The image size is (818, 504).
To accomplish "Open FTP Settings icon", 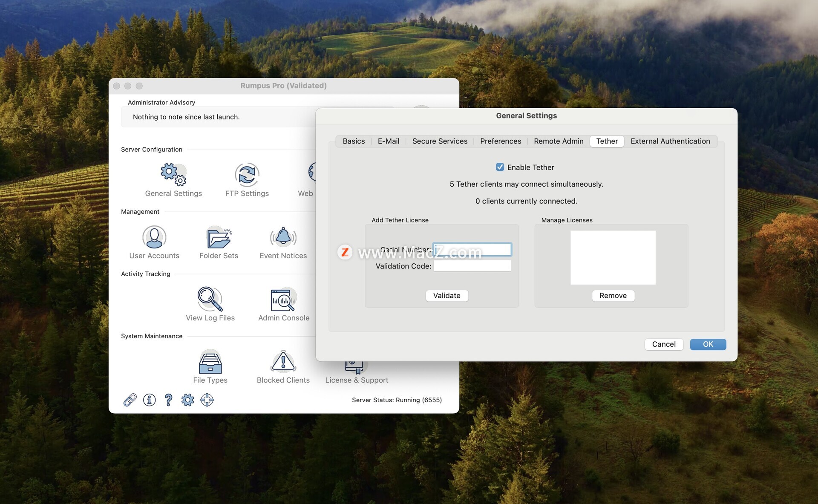I will (247, 175).
